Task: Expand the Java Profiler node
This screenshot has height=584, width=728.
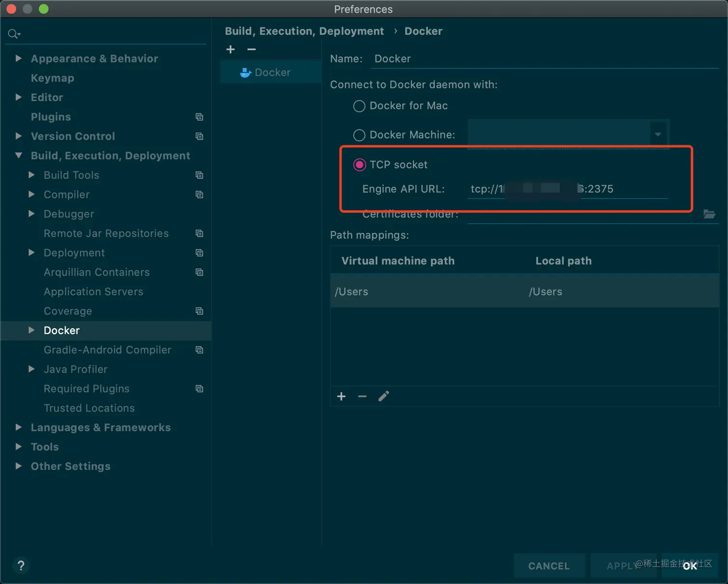Action: (31, 369)
